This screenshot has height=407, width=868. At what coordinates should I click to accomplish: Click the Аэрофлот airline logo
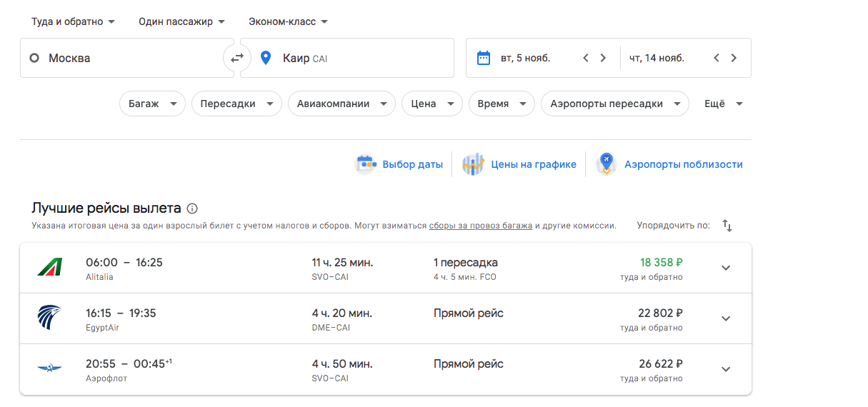(50, 369)
